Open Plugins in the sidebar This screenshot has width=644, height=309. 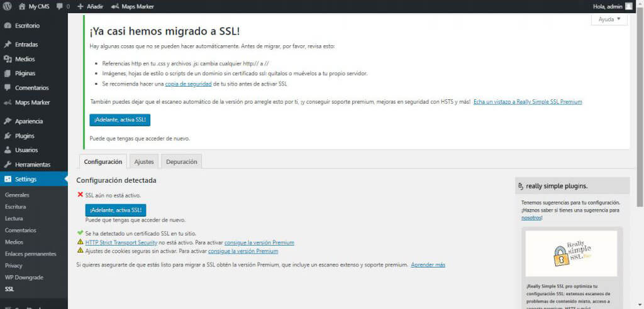coord(25,136)
